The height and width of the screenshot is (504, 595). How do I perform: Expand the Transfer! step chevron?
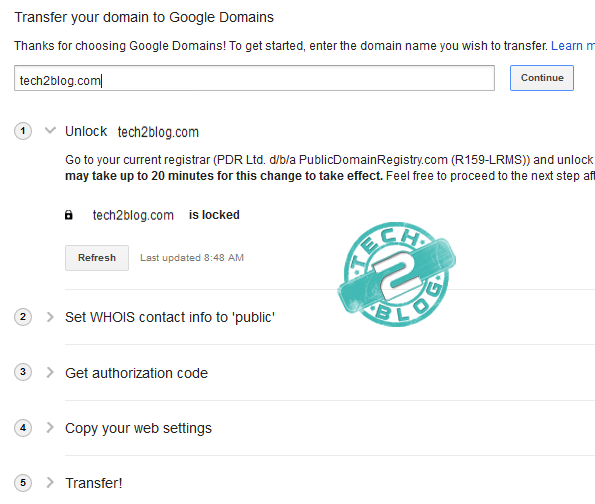(50, 483)
